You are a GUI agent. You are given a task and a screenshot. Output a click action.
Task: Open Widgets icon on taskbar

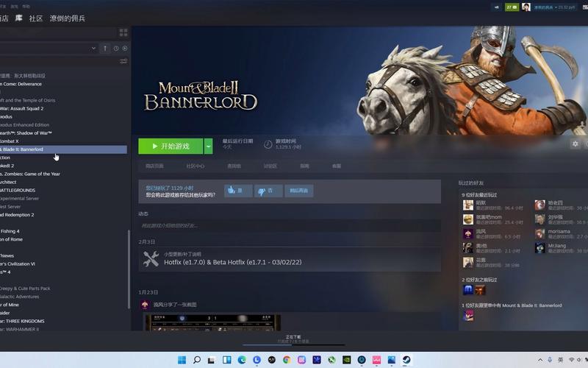(226, 360)
